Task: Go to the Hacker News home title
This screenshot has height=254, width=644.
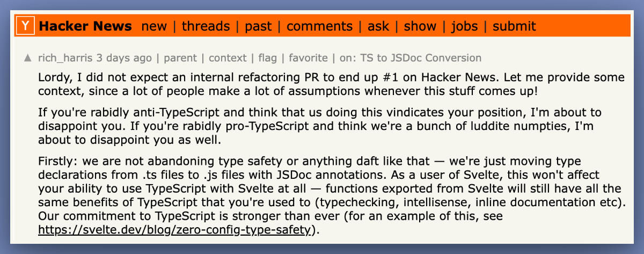Action: [86, 26]
